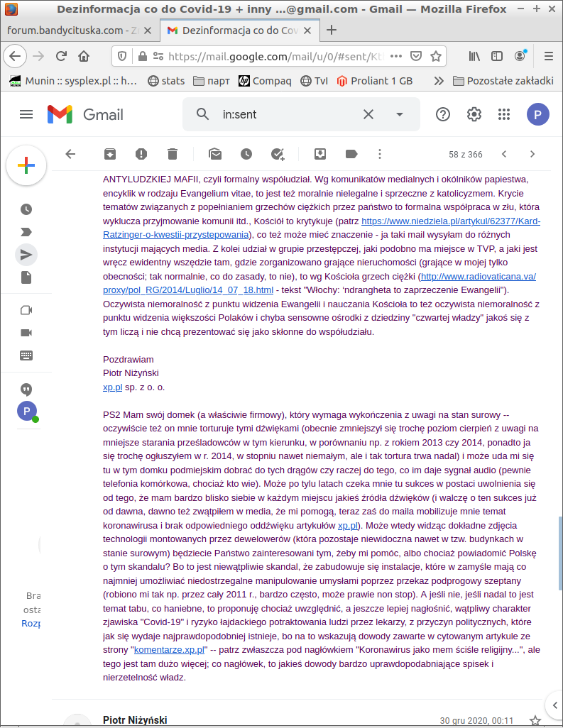Image resolution: width=563 pixels, height=728 pixels.
Task: Open Compaq bookmark
Action: [x=265, y=81]
